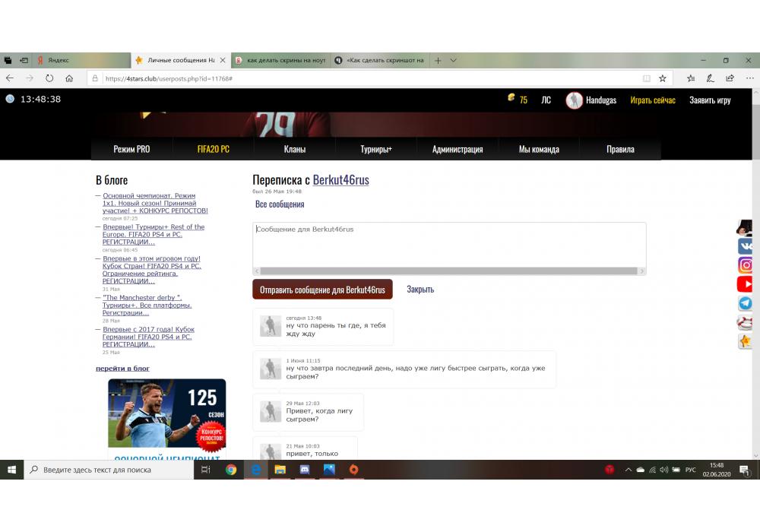Open Турниры+ menu item
760x532 pixels.
click(376, 149)
